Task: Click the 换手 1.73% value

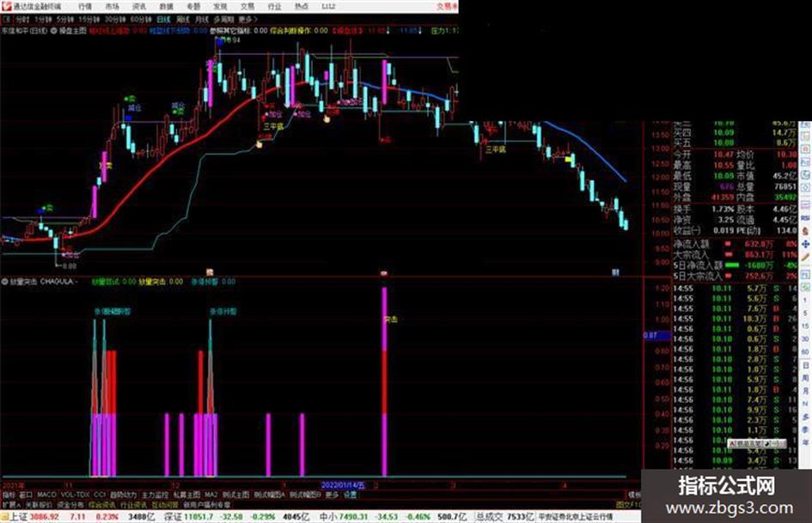Action: pos(723,210)
